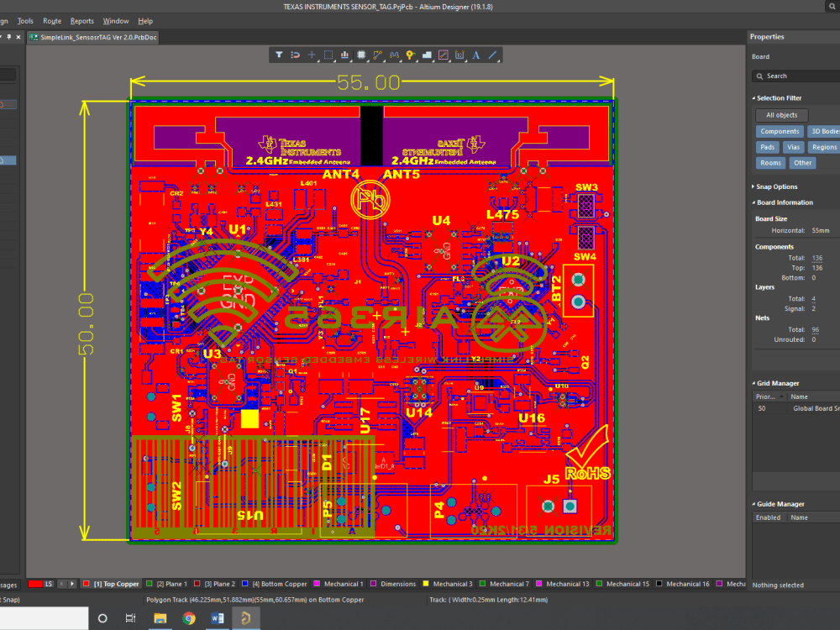The image size is (840, 630).
Task: Switch to the Bottom Copper layer tab
Action: (277, 583)
